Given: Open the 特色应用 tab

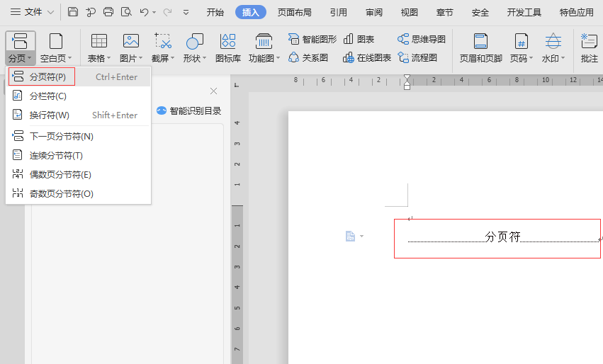Looking at the screenshot, I should click(577, 12).
